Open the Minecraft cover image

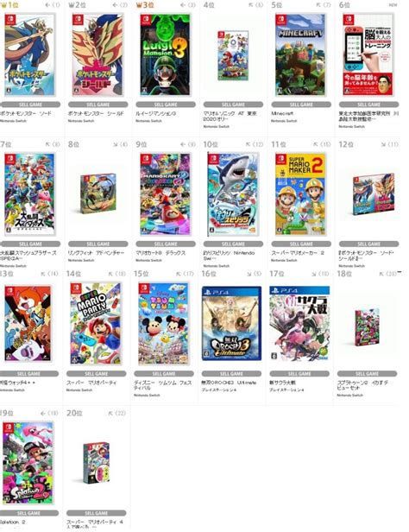(x=301, y=55)
